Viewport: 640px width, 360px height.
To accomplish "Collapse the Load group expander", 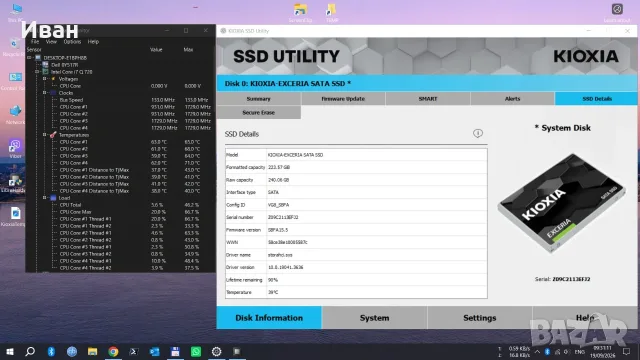I will tap(44, 198).
